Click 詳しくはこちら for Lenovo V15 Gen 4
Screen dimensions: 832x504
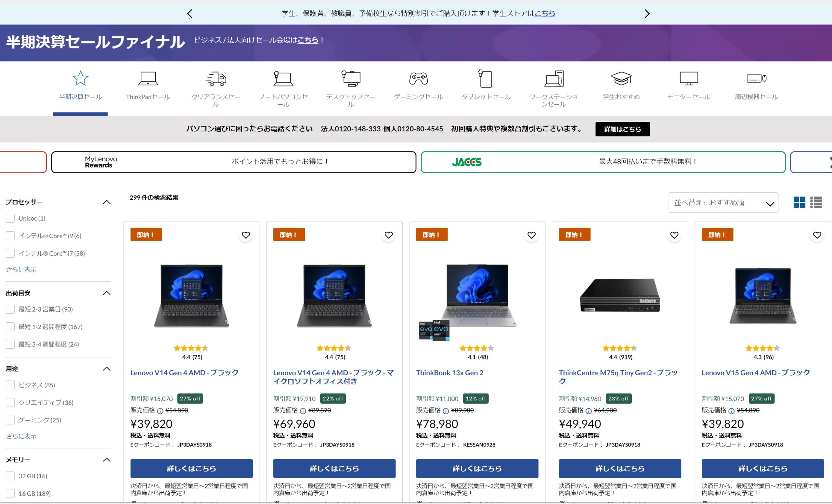click(x=763, y=468)
